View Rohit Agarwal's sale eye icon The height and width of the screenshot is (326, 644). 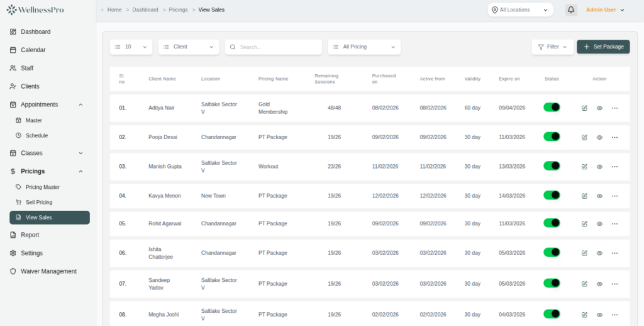tap(599, 224)
